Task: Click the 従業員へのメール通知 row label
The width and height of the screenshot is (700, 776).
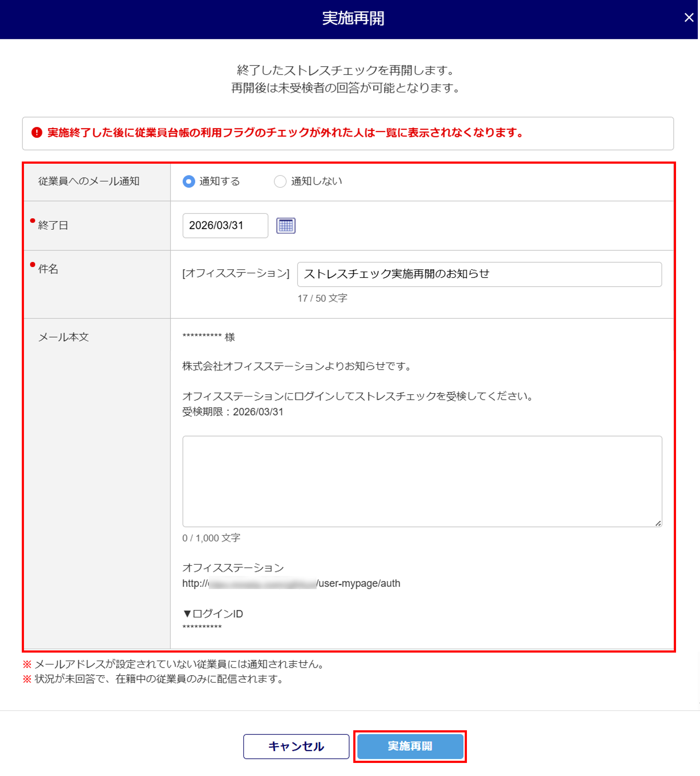Action: (89, 181)
